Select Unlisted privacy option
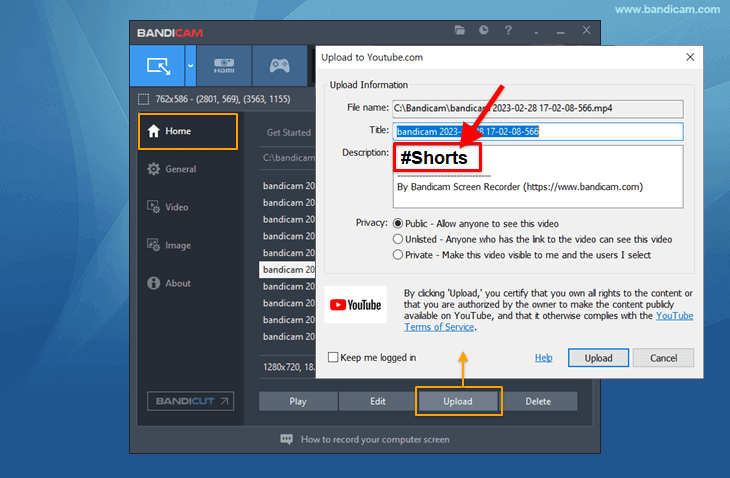 pyautogui.click(x=398, y=239)
